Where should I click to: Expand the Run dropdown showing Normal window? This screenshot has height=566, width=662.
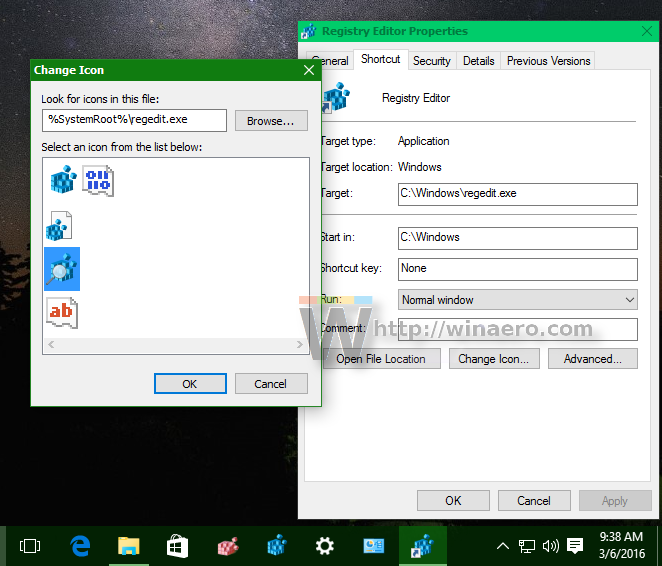(518, 300)
